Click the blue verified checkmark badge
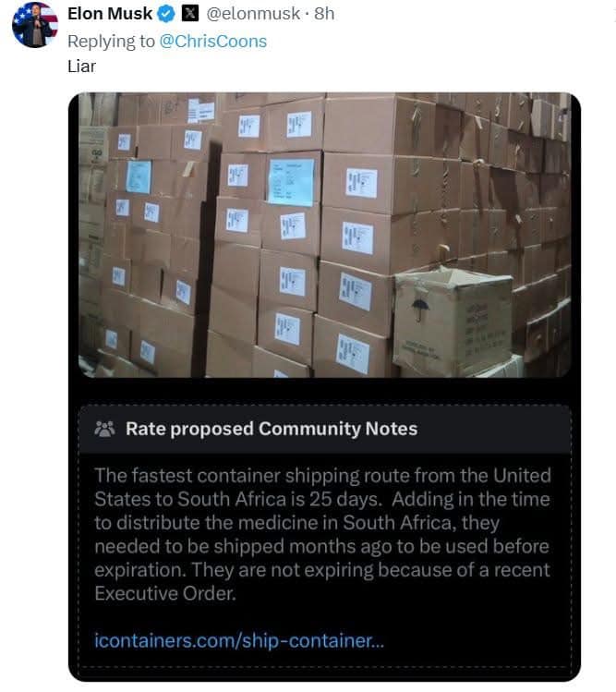The height and width of the screenshot is (692, 616). click(164, 14)
